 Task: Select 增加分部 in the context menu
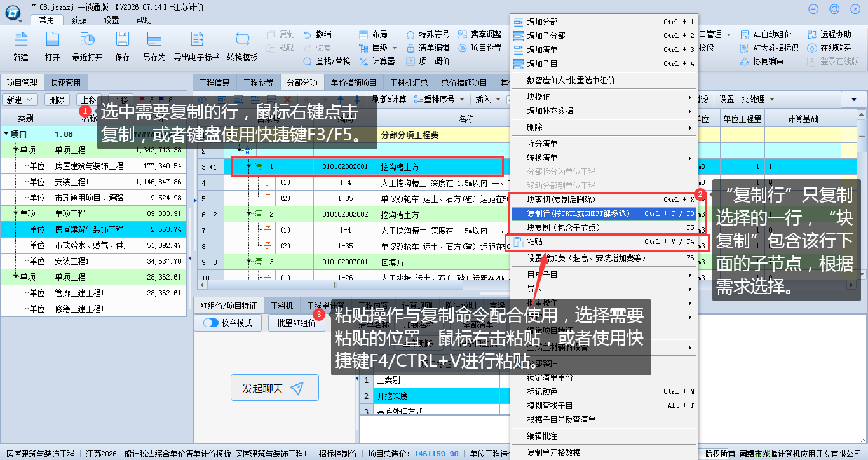point(604,22)
